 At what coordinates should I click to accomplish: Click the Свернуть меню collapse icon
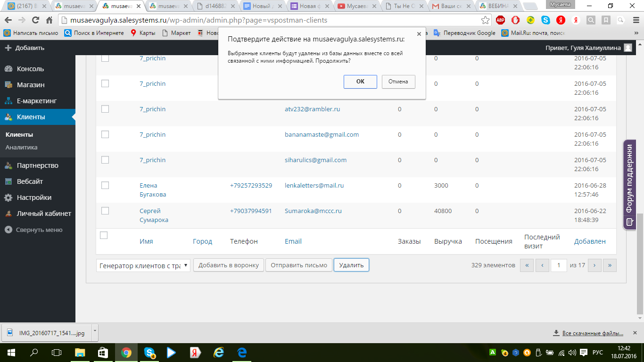tap(8, 230)
